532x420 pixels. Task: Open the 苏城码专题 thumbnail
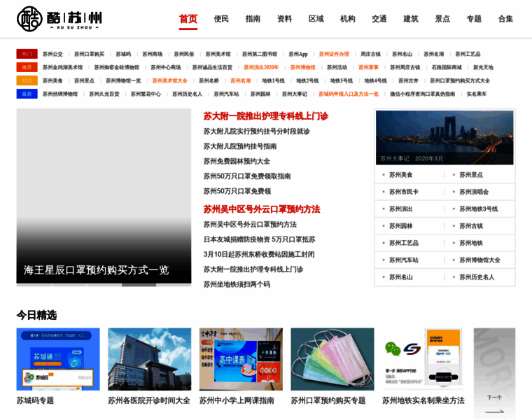(58, 359)
